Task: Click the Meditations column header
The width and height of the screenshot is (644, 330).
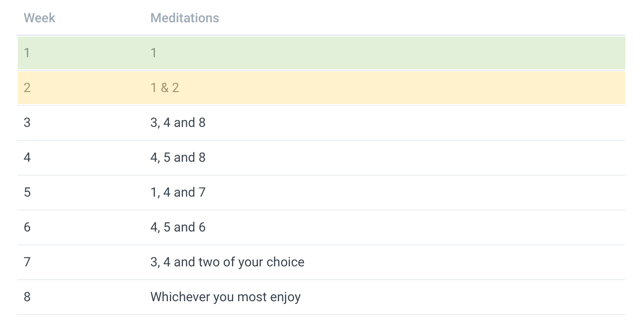Action: pos(185,18)
